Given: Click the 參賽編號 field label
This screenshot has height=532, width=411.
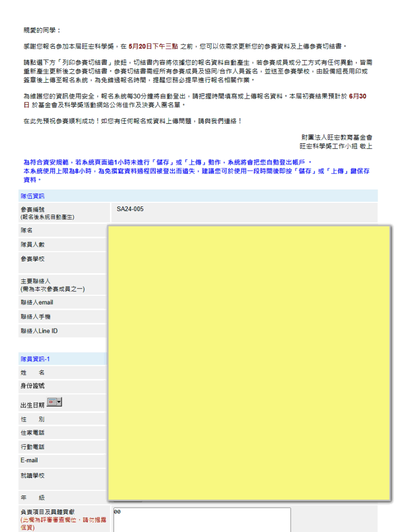Looking at the screenshot, I should (x=32, y=210).
